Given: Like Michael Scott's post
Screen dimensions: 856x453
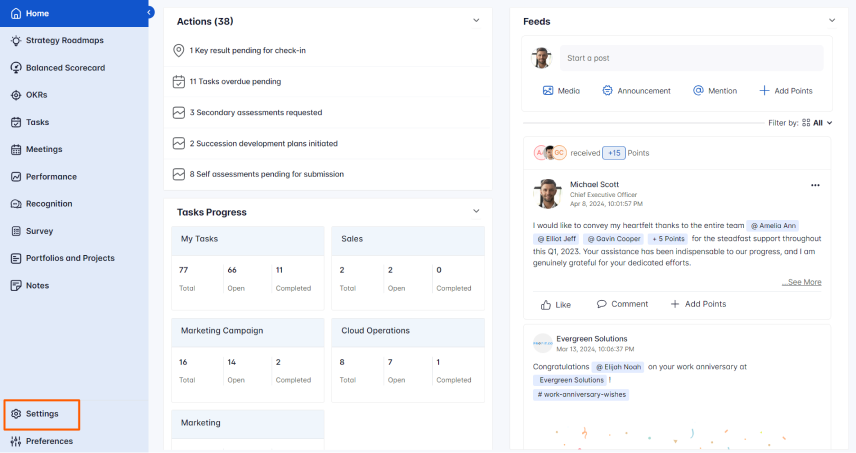Looking at the screenshot, I should tap(556, 305).
